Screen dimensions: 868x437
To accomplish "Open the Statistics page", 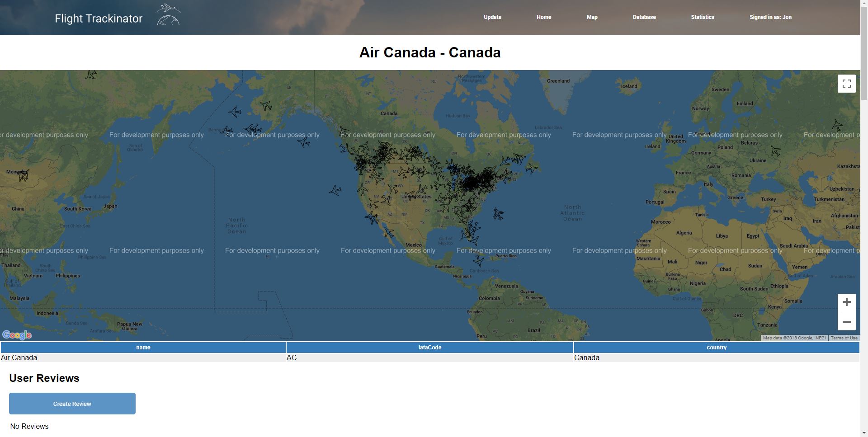I will click(x=703, y=17).
